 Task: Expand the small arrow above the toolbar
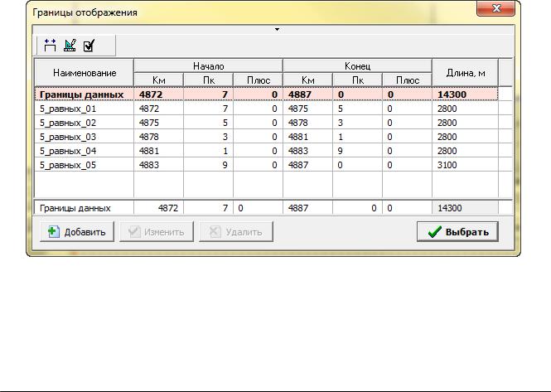[277, 30]
